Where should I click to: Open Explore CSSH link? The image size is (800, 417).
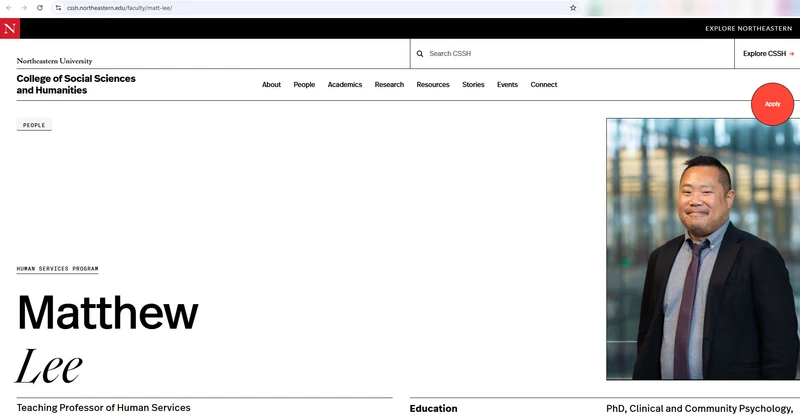(768, 54)
